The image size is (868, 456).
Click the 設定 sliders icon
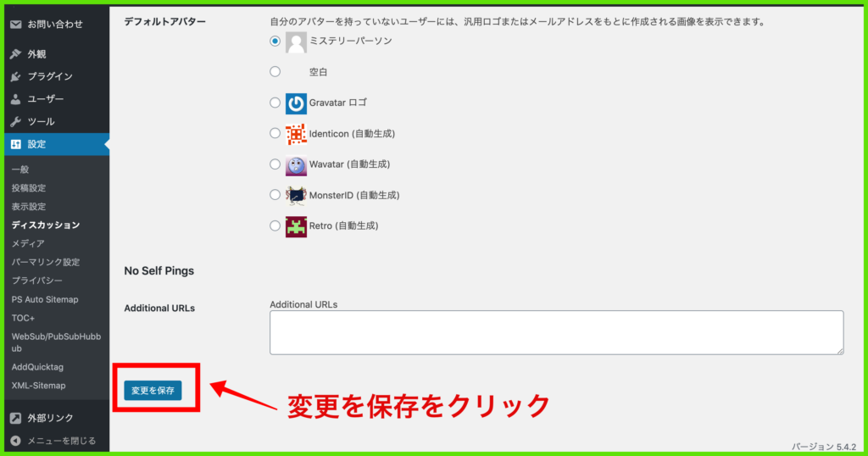click(x=15, y=144)
